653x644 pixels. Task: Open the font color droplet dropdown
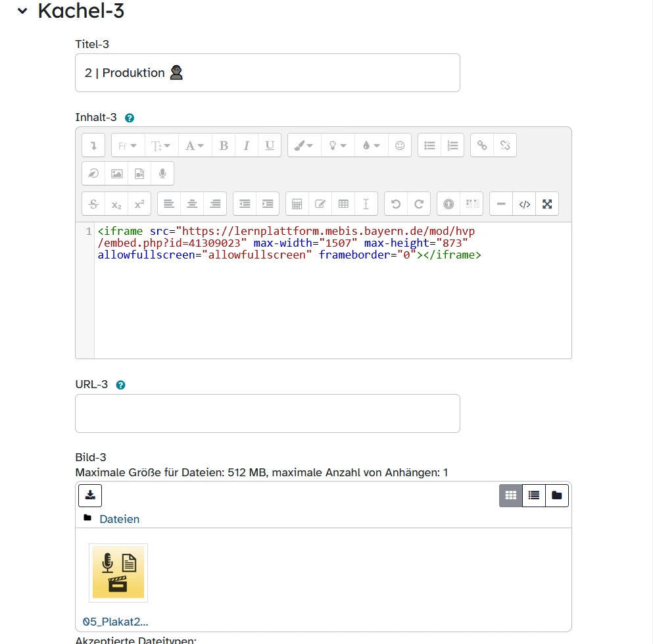pos(371,145)
